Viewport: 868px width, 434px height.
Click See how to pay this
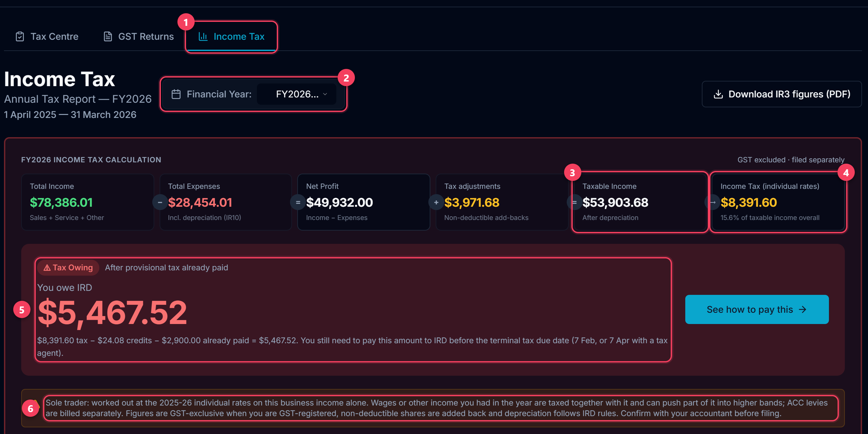(x=757, y=309)
